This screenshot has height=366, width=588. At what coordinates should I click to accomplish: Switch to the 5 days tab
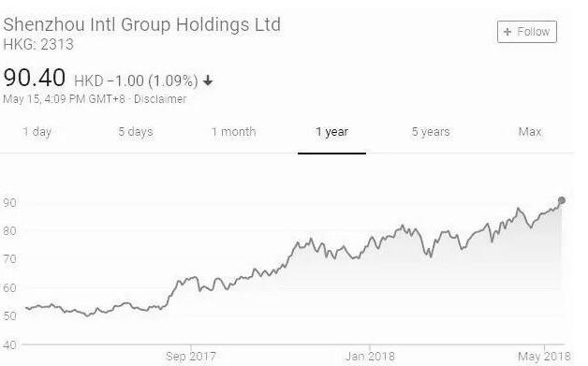136,132
